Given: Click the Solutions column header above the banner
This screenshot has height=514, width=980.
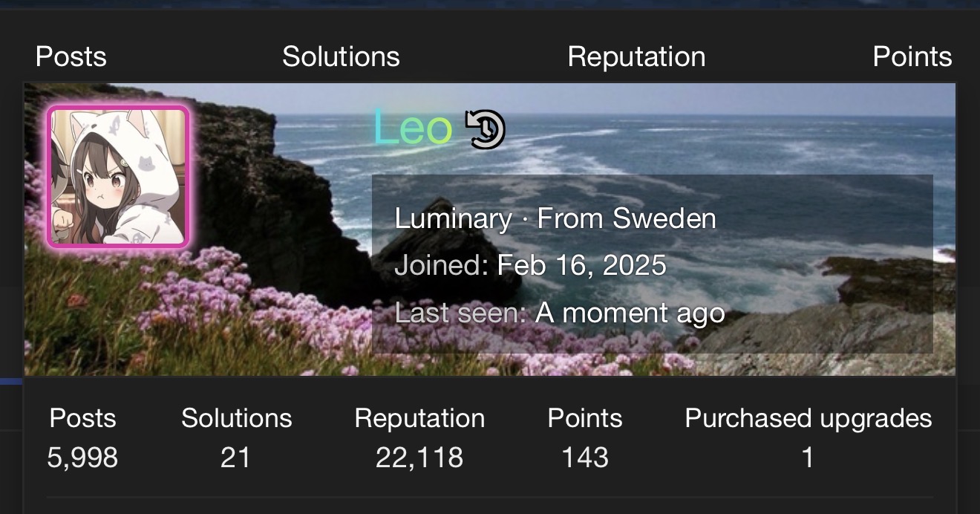Looking at the screenshot, I should tap(341, 56).
